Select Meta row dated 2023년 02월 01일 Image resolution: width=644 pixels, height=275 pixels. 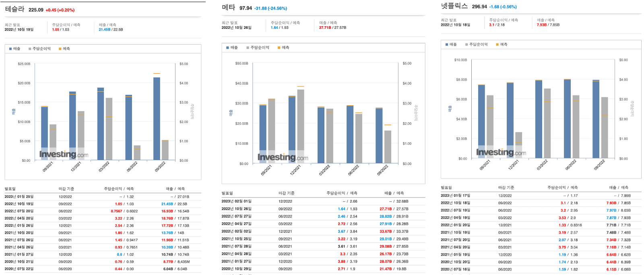(323, 201)
